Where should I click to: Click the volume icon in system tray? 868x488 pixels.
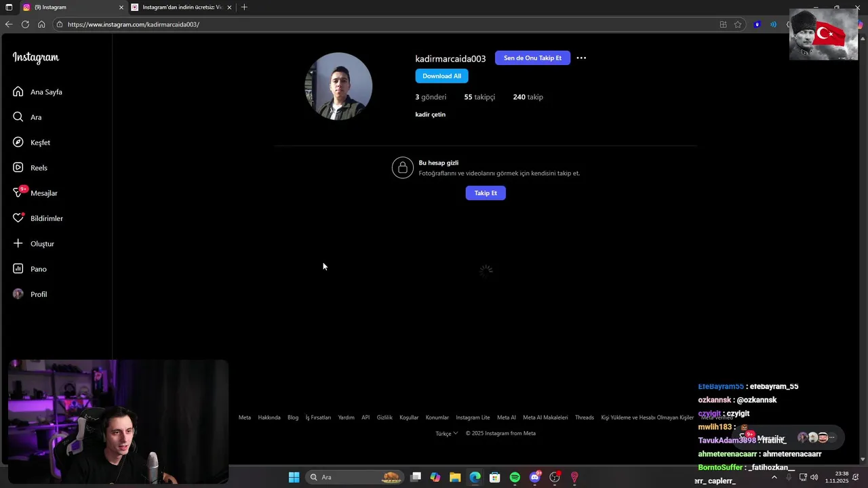click(x=814, y=477)
